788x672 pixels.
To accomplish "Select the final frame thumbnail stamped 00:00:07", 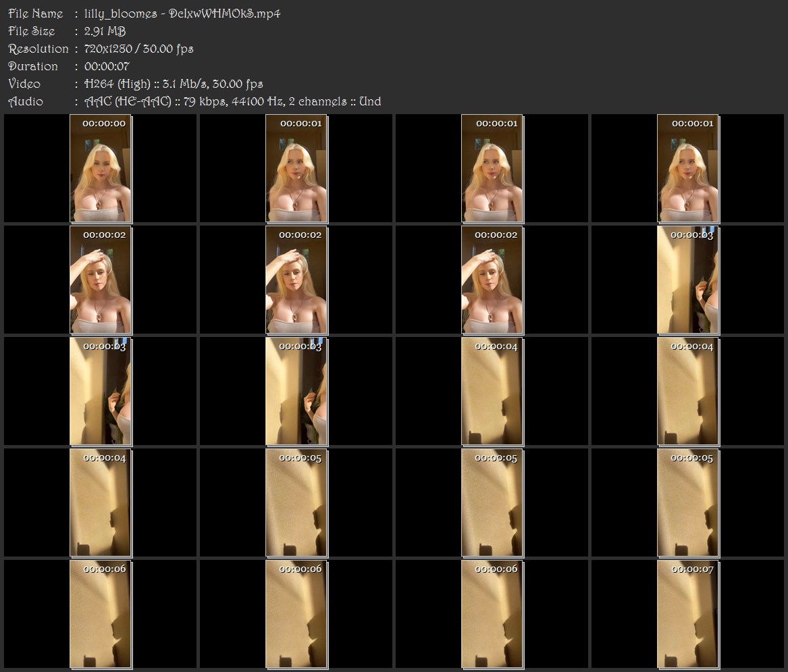I will point(688,614).
